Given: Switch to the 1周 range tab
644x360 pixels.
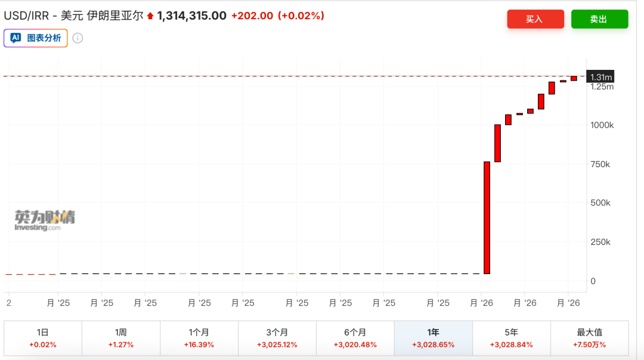Looking at the screenshot, I should [x=120, y=338].
